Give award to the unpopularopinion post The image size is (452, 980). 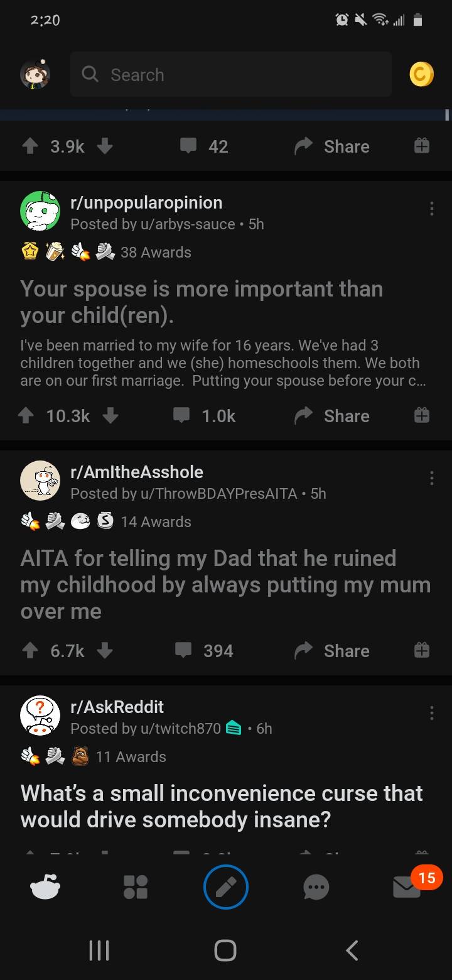click(x=421, y=416)
